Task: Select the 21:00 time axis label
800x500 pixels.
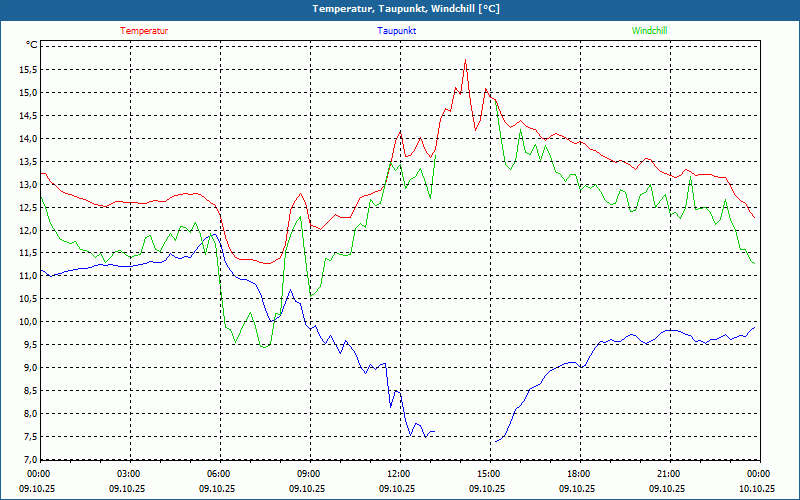Action: 669,474
